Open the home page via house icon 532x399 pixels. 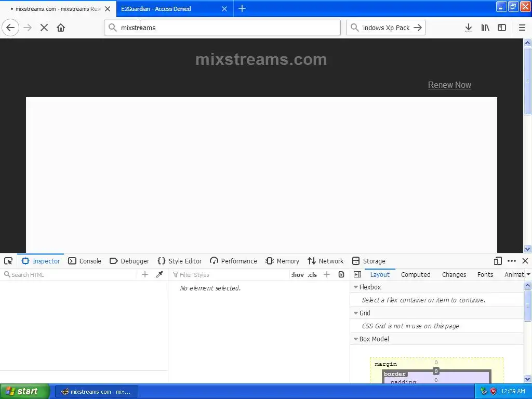coord(61,28)
